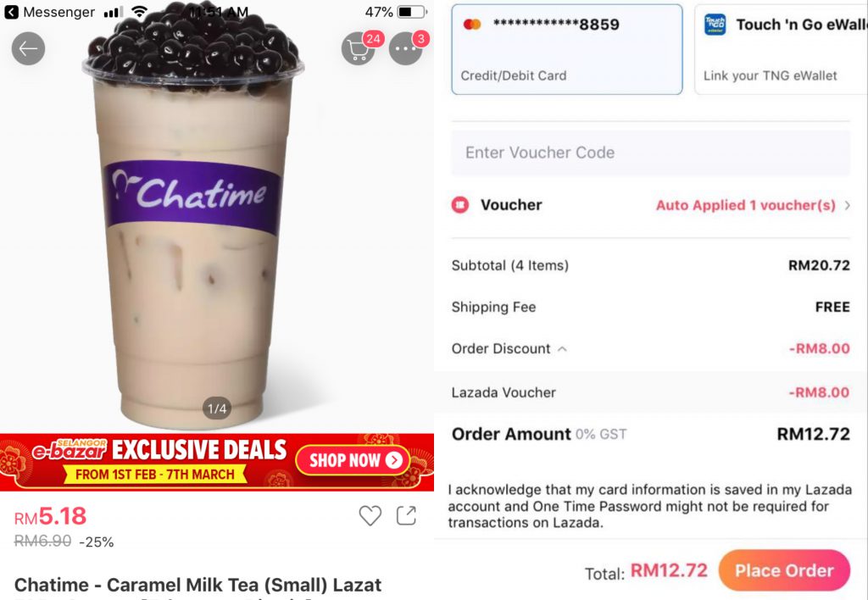Return to Messenger app from status bar
This screenshot has width=868, height=600.
[50, 12]
